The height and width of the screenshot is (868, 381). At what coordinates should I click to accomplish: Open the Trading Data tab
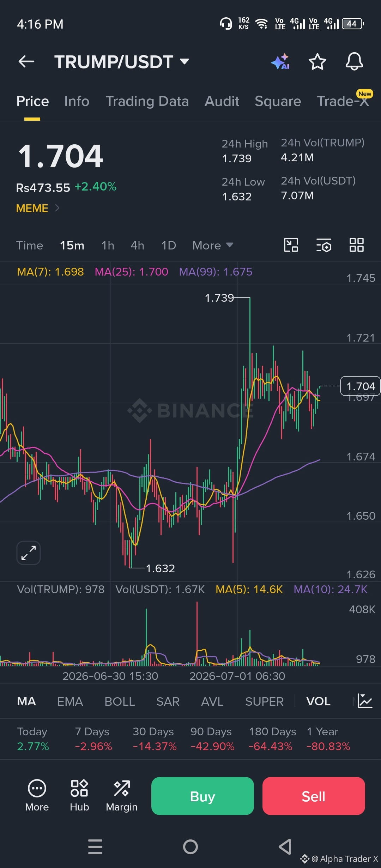(x=147, y=101)
